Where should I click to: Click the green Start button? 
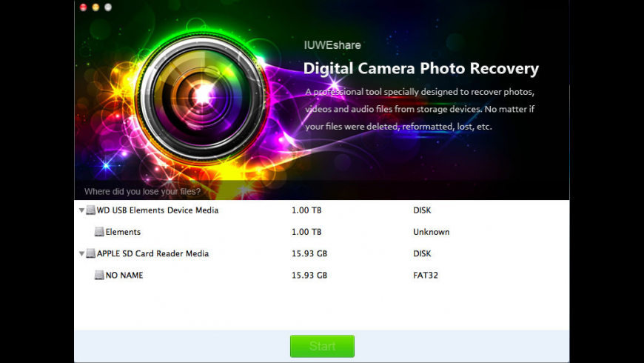tap(322, 346)
